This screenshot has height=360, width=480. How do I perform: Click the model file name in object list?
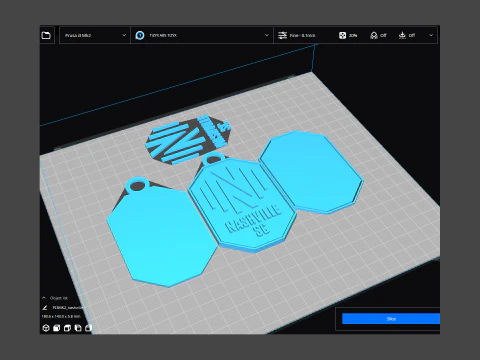click(x=68, y=307)
